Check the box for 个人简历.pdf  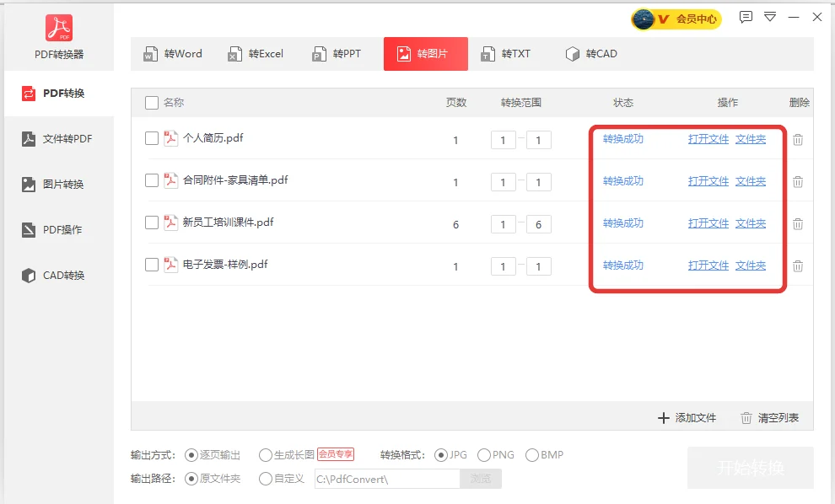pyautogui.click(x=152, y=138)
